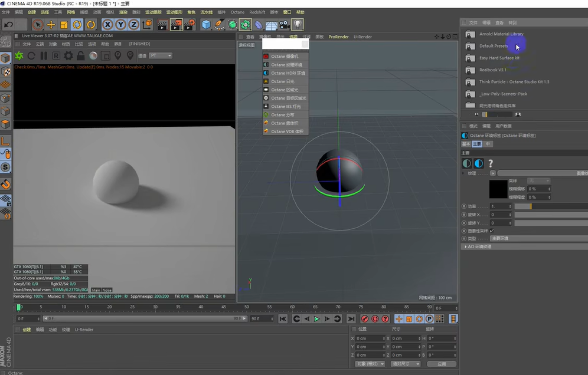Open the 采样 dropdown set to 无
588x375 pixels.
(538, 181)
